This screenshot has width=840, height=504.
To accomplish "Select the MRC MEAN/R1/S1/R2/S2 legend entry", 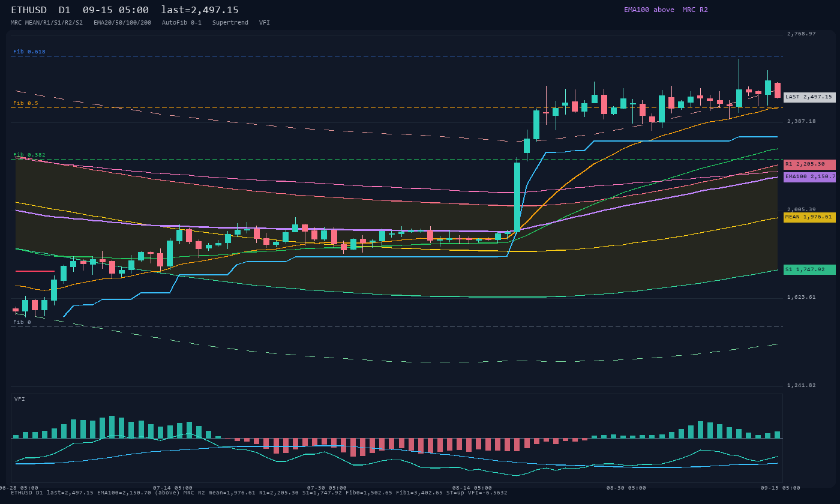I will [47, 23].
